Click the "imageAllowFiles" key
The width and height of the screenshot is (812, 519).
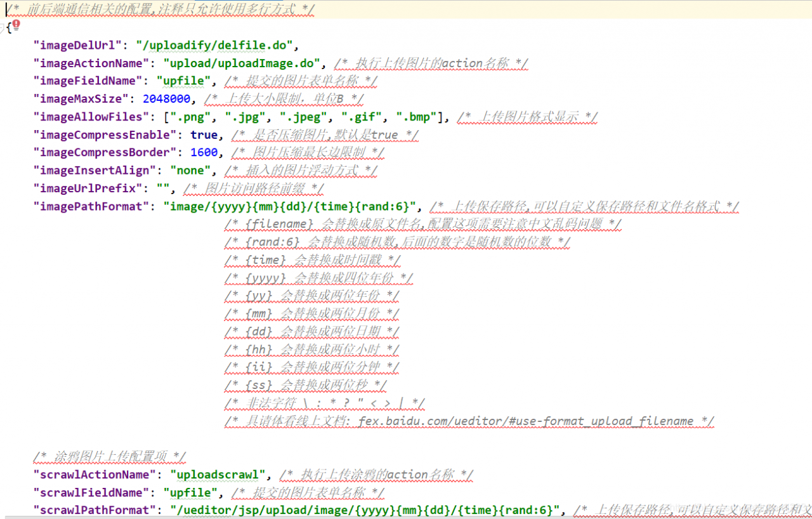click(91, 117)
